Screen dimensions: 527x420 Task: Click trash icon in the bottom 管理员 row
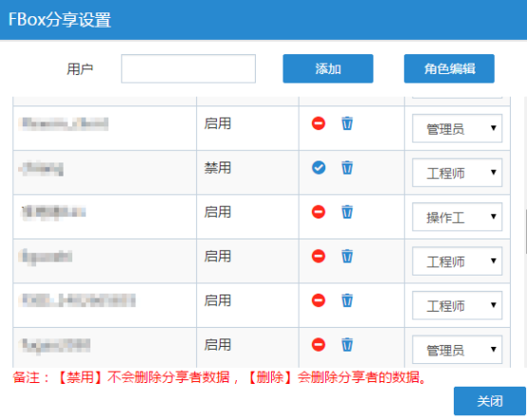coord(347,345)
